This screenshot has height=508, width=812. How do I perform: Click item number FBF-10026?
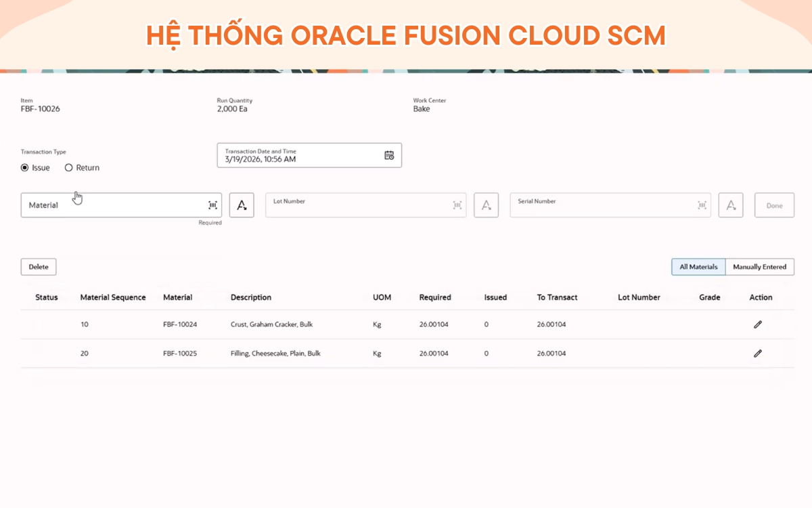click(x=41, y=109)
